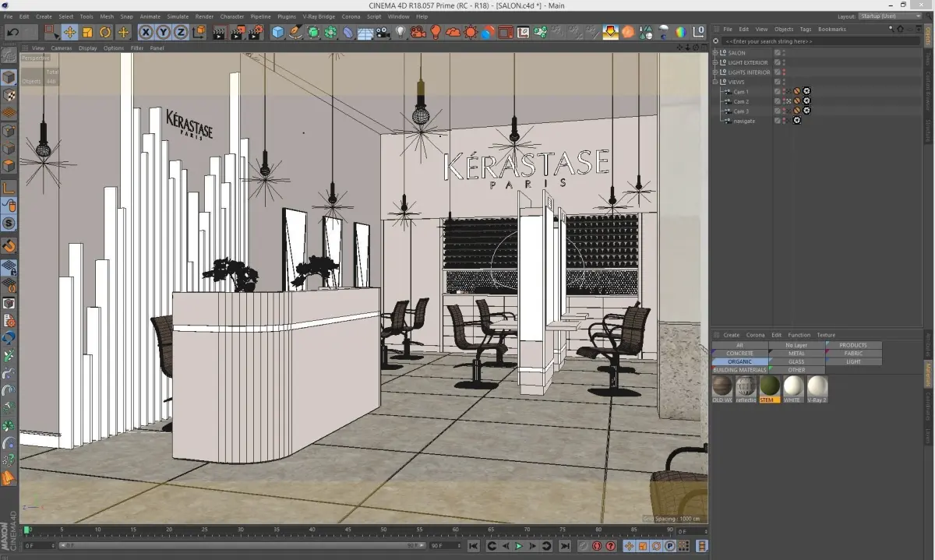Image resolution: width=935 pixels, height=560 pixels.
Task: Expand the SALON object tree
Action: pos(715,53)
